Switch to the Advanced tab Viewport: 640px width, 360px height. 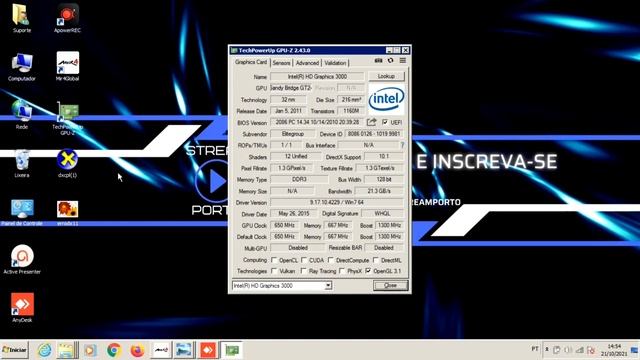tap(307, 63)
